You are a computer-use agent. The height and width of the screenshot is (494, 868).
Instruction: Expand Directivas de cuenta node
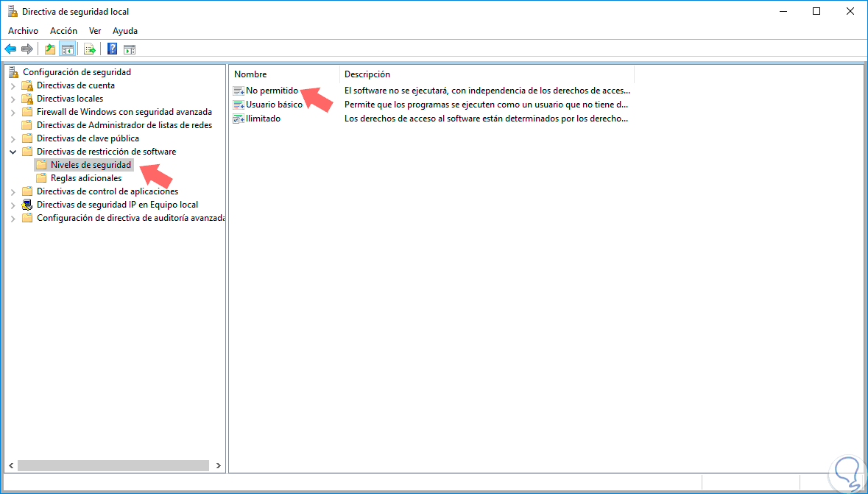point(13,86)
